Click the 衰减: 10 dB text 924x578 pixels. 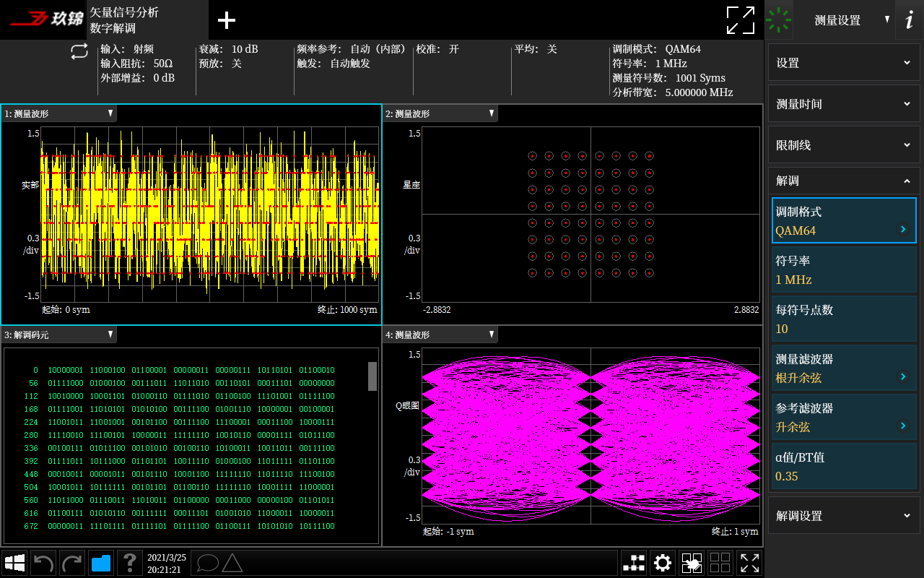coord(228,49)
